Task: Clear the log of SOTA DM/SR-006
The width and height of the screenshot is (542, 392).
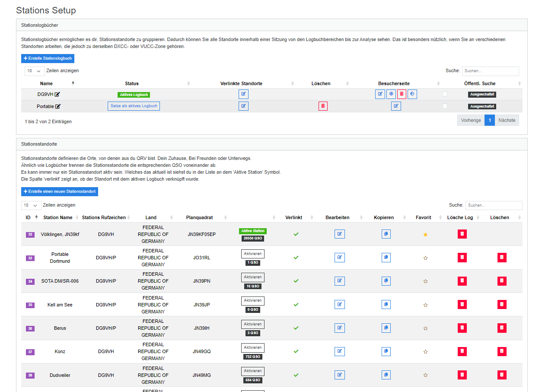Action: (x=462, y=281)
